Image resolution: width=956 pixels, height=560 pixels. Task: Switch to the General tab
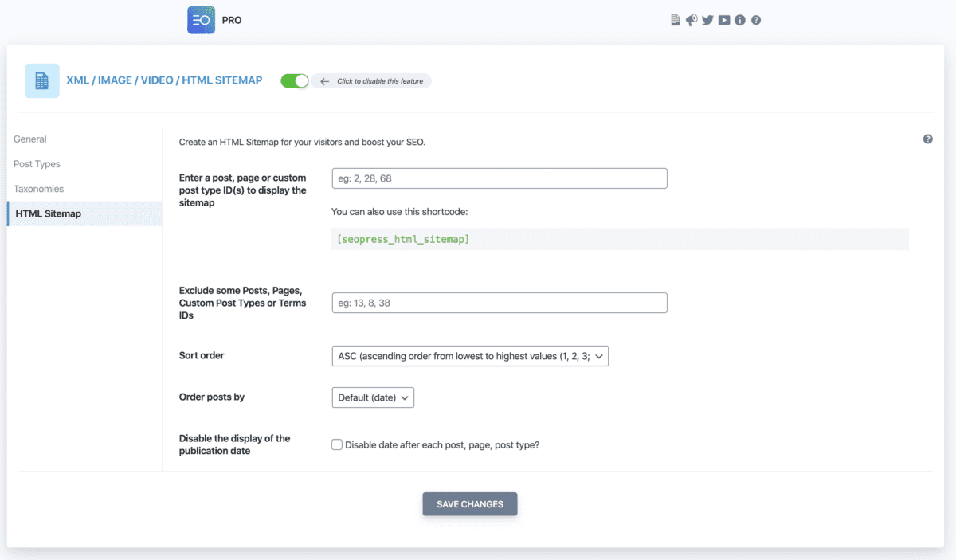(30, 139)
